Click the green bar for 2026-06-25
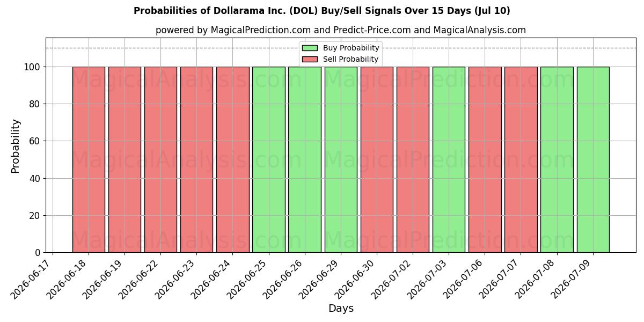The width and height of the screenshot is (644, 322). click(269, 159)
